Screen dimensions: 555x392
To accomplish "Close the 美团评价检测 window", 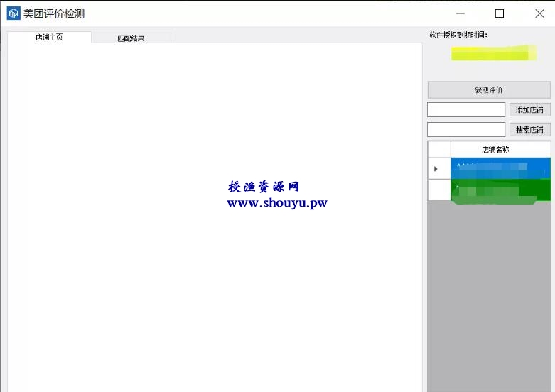I will [540, 13].
